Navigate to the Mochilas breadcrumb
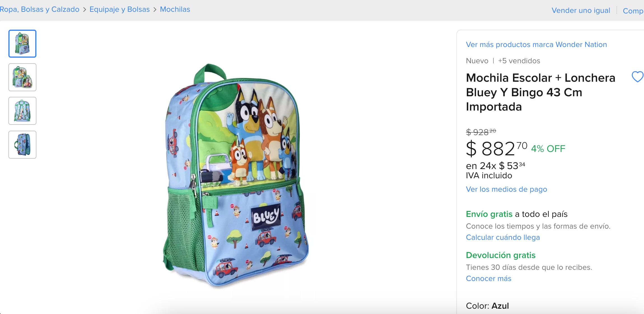This screenshot has height=314, width=644. [175, 9]
